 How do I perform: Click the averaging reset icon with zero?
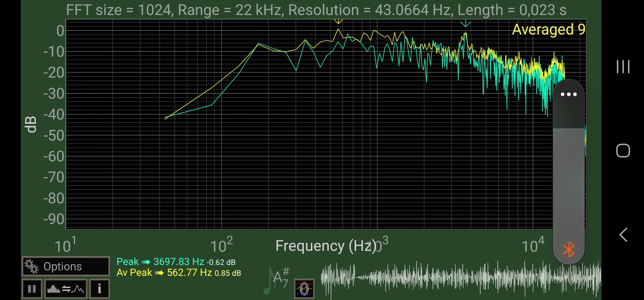point(304,289)
